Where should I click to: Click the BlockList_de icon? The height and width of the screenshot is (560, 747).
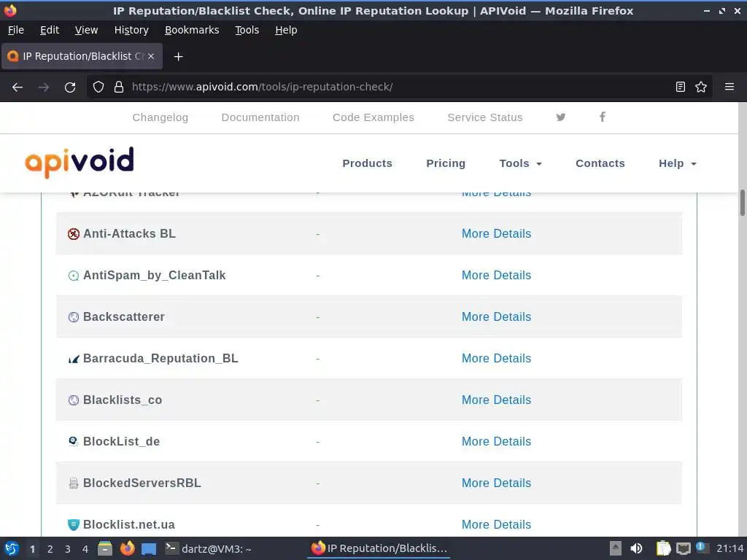pyautogui.click(x=74, y=441)
